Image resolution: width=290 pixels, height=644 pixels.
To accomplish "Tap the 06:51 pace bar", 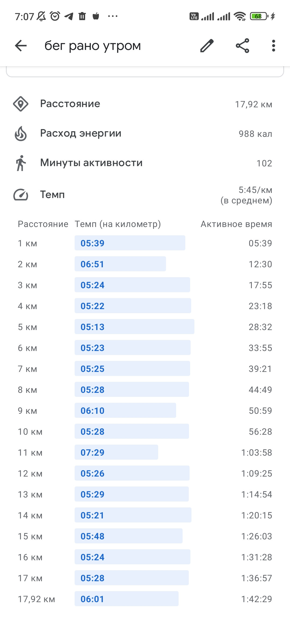I will [120, 264].
